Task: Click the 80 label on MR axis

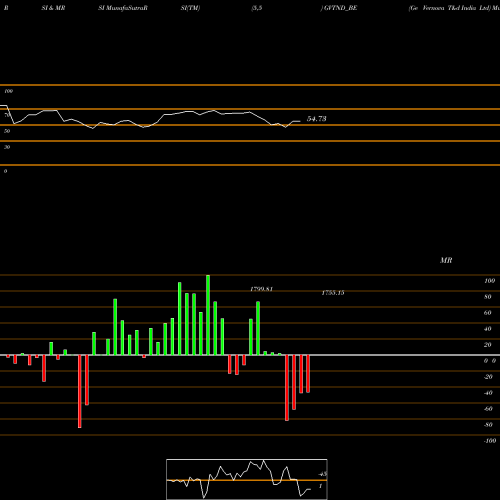Action: click(488, 297)
